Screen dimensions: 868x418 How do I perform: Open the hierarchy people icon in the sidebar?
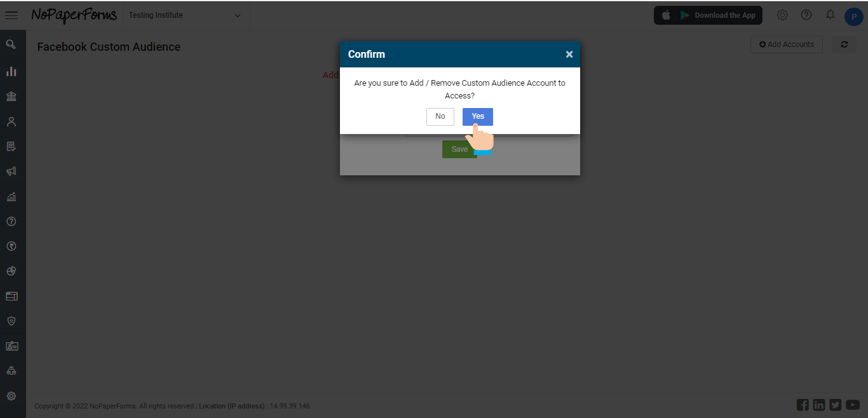pos(11,370)
